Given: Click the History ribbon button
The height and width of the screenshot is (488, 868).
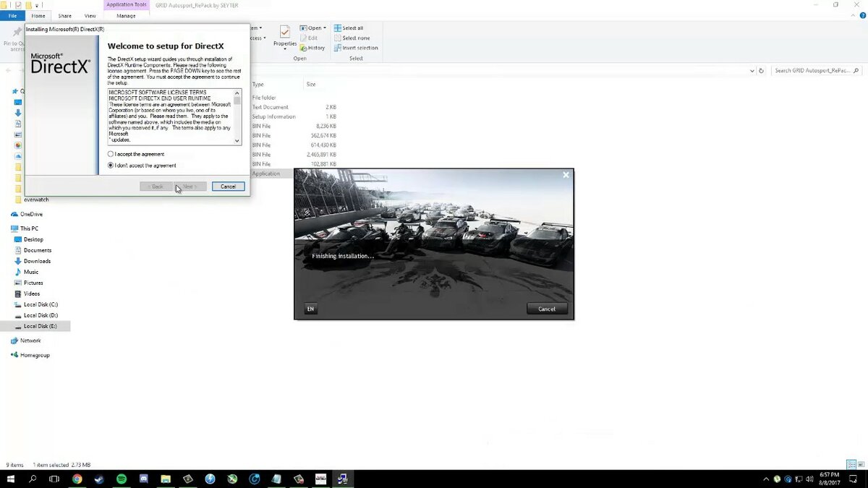Looking at the screenshot, I should pos(312,48).
